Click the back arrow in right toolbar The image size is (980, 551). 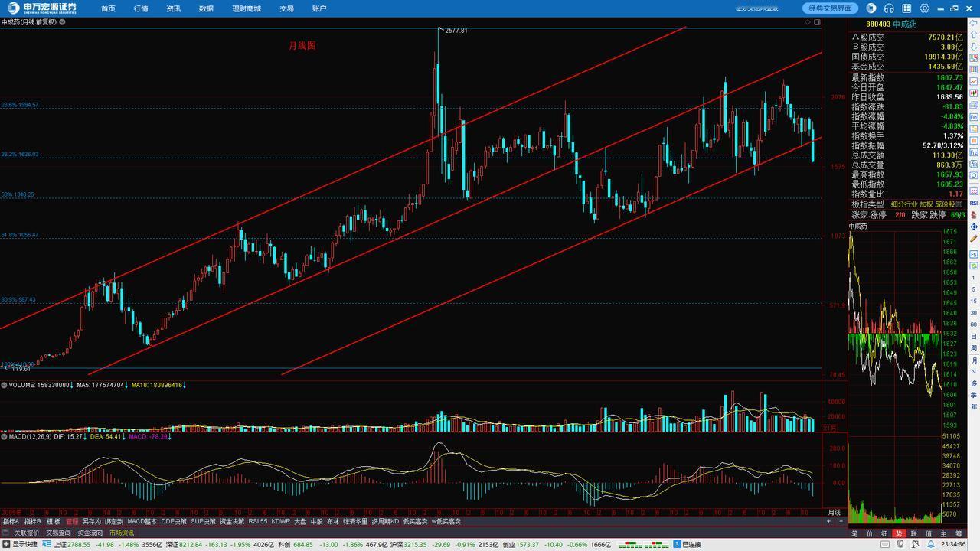[973, 23]
